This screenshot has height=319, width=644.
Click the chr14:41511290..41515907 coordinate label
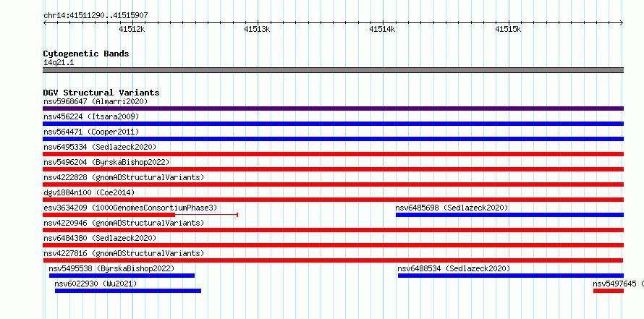[x=96, y=16]
